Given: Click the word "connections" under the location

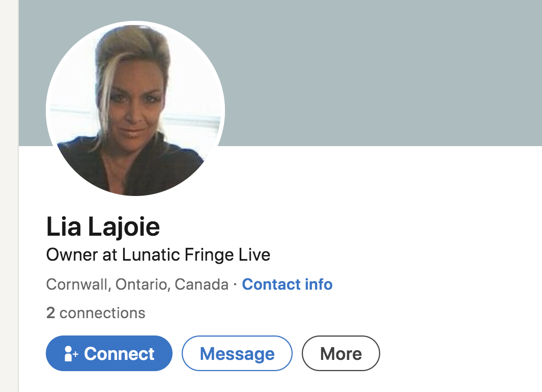Looking at the screenshot, I should point(102,313).
